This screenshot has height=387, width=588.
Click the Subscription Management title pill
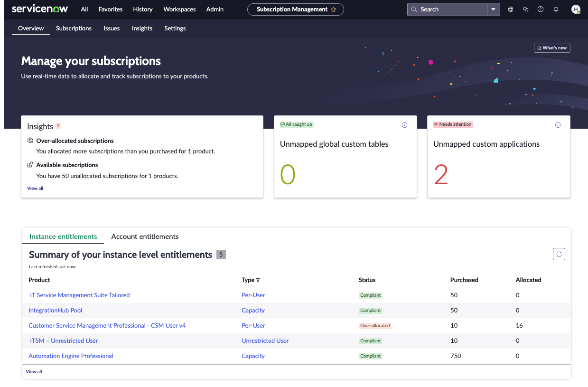click(296, 9)
